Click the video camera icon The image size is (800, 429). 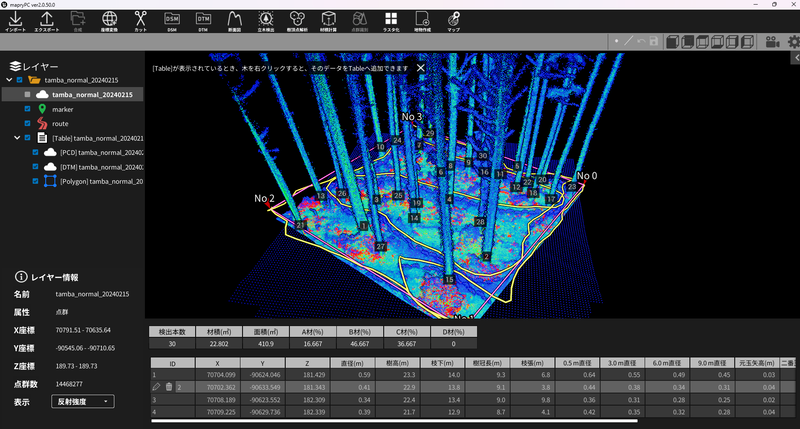coord(772,42)
